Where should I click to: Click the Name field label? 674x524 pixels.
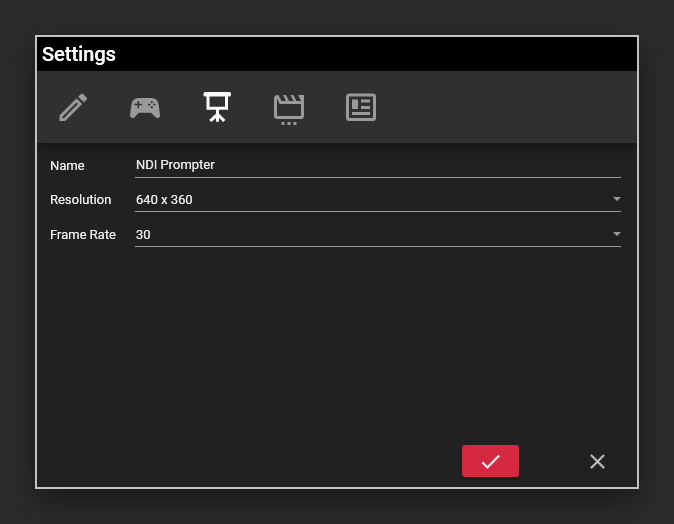[x=67, y=166]
